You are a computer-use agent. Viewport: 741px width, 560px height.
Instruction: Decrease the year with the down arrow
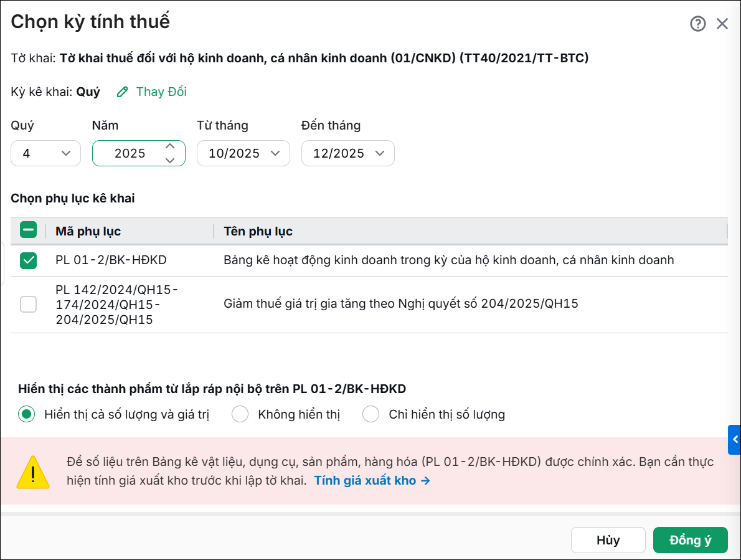[x=170, y=160]
